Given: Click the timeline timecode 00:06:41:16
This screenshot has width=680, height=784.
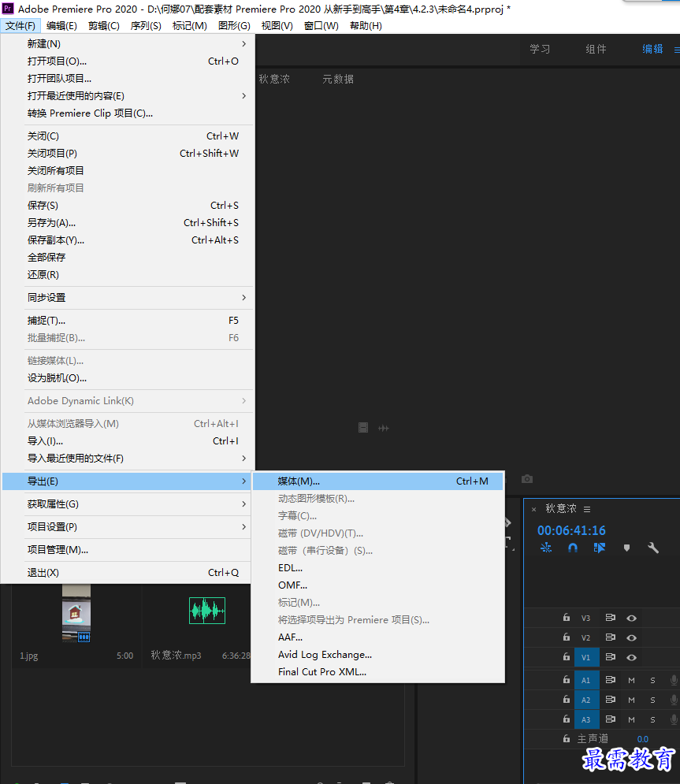Looking at the screenshot, I should point(571,530).
